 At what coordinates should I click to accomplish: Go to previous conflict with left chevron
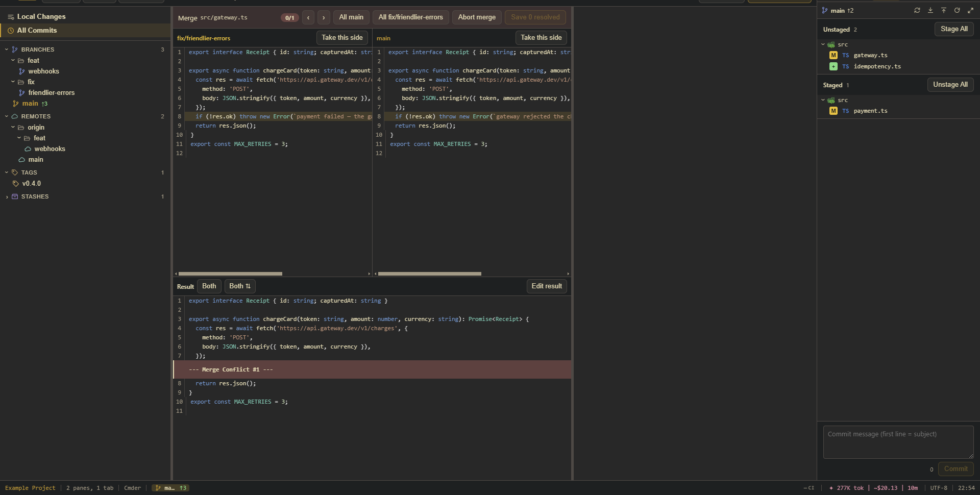pos(308,17)
